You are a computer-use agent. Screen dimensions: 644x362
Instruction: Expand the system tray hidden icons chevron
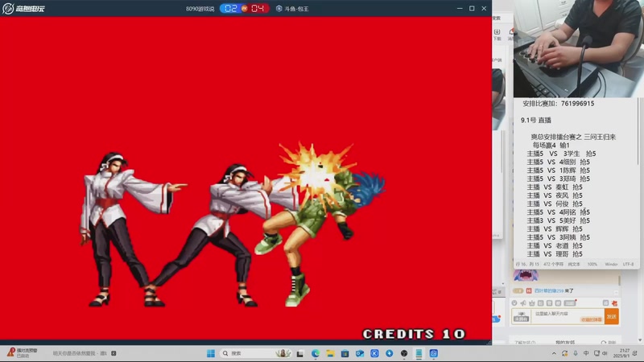coord(554,353)
